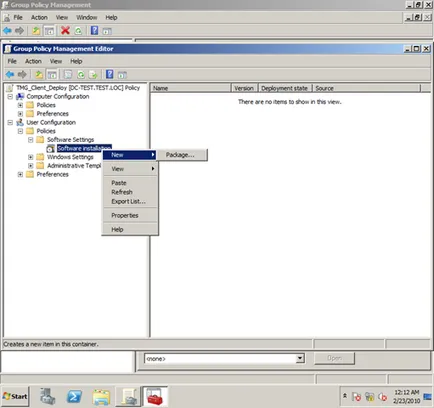The image size is (434, 408).
Task: Click the Start button
Action: click(x=15, y=396)
